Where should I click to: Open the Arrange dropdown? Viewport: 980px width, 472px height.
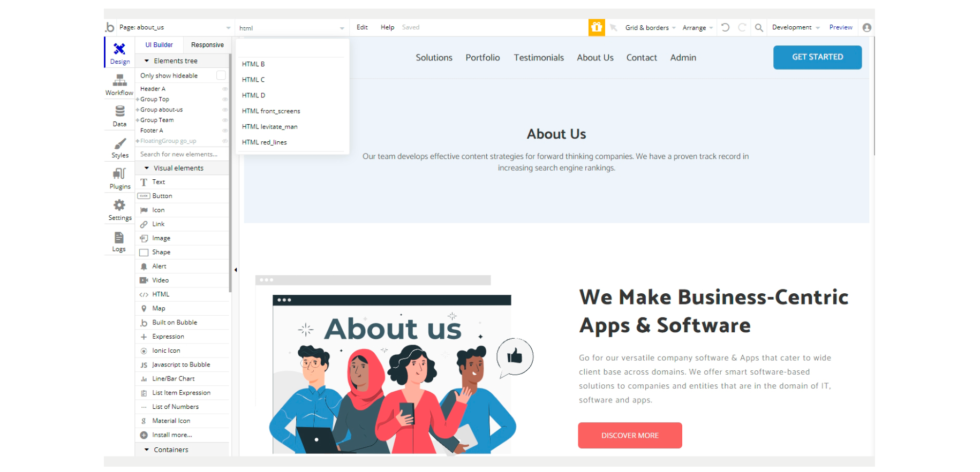click(698, 27)
